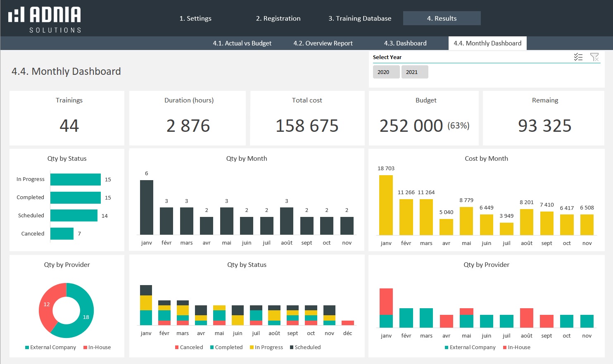Select year 2021 in the slicer
The height and width of the screenshot is (364, 613).
pyautogui.click(x=414, y=72)
